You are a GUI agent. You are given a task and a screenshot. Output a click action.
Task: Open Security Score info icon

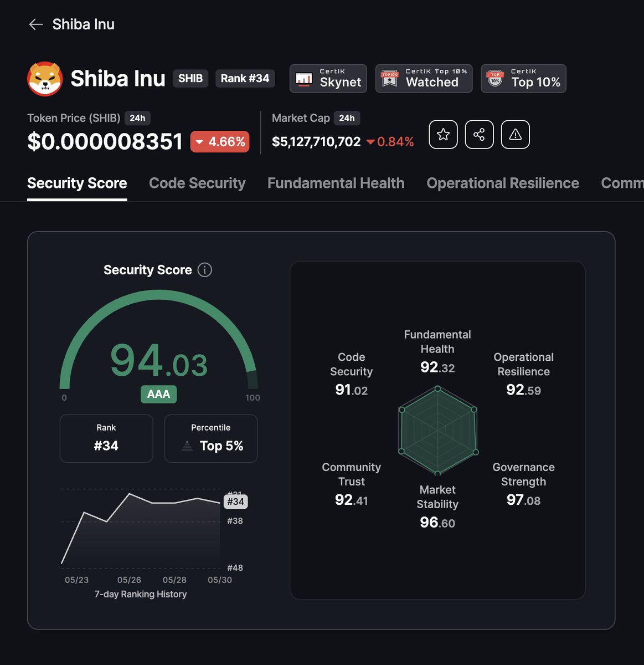coord(205,270)
